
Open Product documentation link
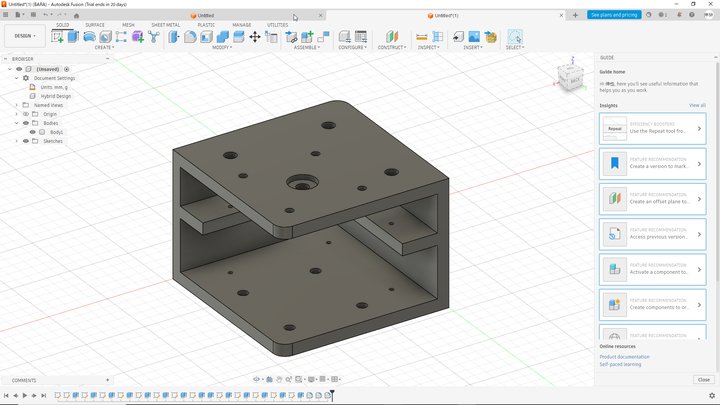coord(624,357)
